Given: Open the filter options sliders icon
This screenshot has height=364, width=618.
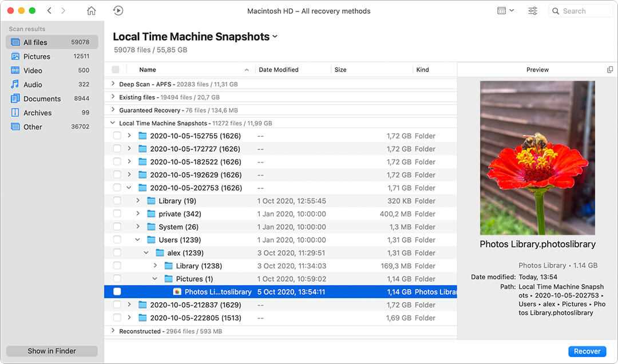Looking at the screenshot, I should pyautogui.click(x=532, y=10).
